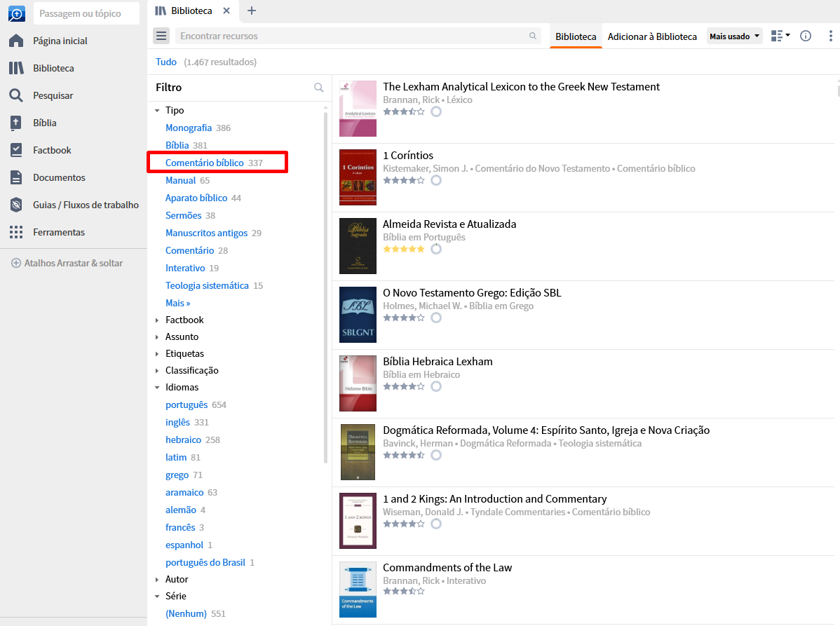The width and height of the screenshot is (840, 626).
Task: Toggle status circle for 1 Coríntios
Action: pos(436,180)
